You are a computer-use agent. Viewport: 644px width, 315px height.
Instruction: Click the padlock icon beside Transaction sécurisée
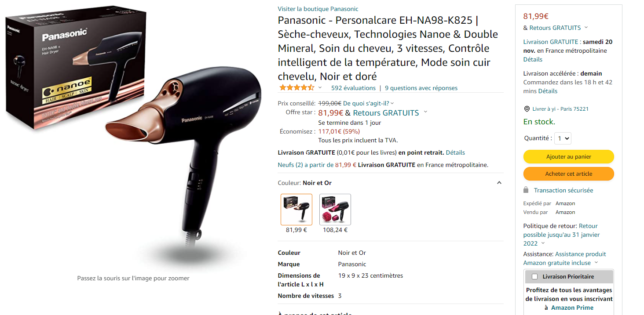pyautogui.click(x=526, y=190)
